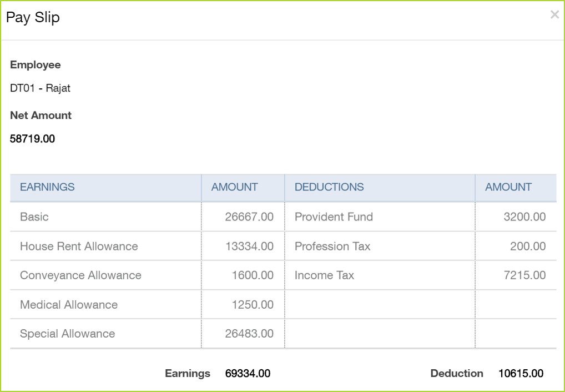Select the AMOUNT header beside DEDUCTIONS

coord(508,187)
